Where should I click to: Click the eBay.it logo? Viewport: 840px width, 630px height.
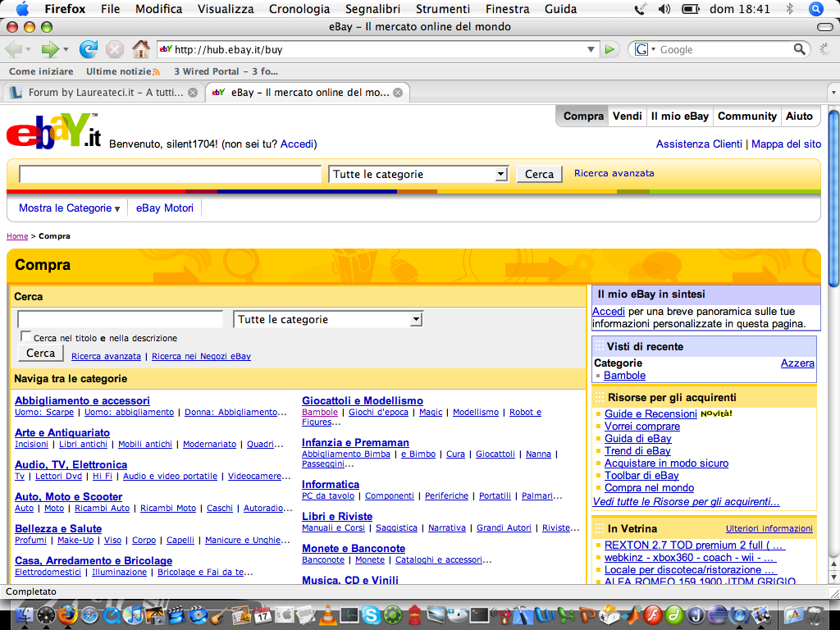(x=53, y=130)
